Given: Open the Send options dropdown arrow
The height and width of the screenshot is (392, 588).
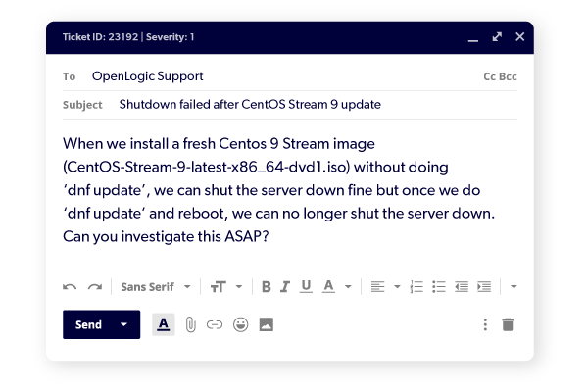Looking at the screenshot, I should [x=124, y=324].
